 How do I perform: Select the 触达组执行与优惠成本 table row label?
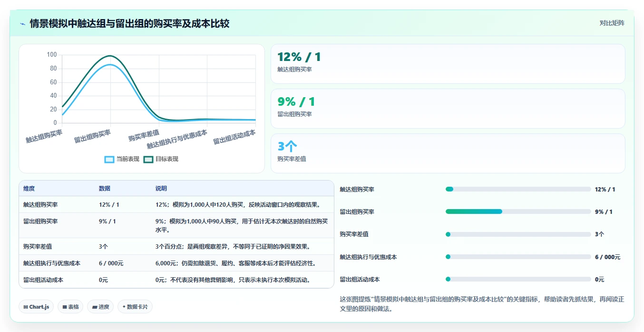[x=52, y=263]
